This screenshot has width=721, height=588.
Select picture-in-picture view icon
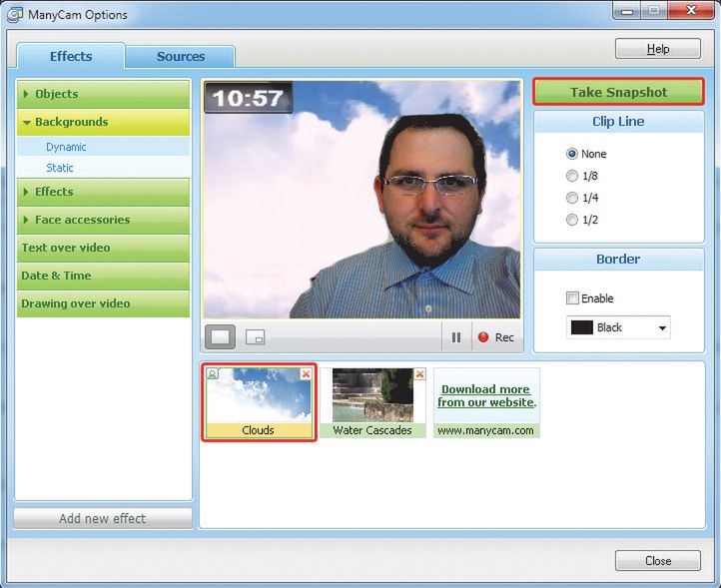click(256, 337)
